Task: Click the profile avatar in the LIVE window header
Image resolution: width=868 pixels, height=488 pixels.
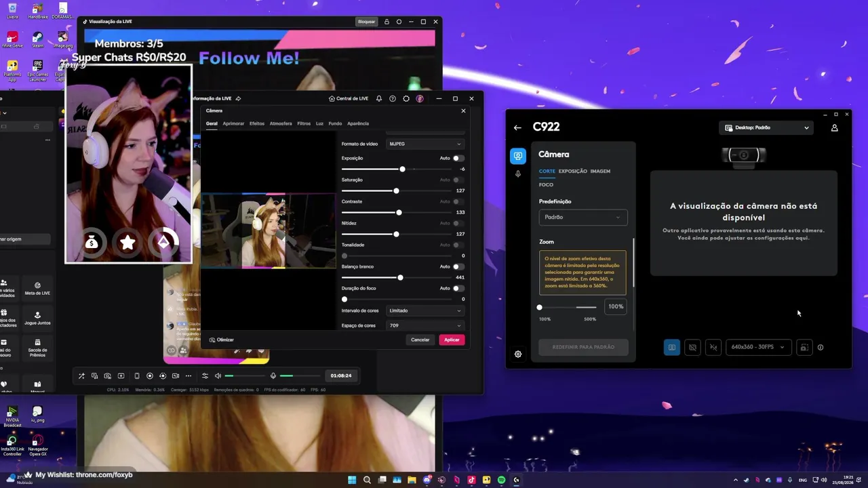Action: pyautogui.click(x=420, y=98)
